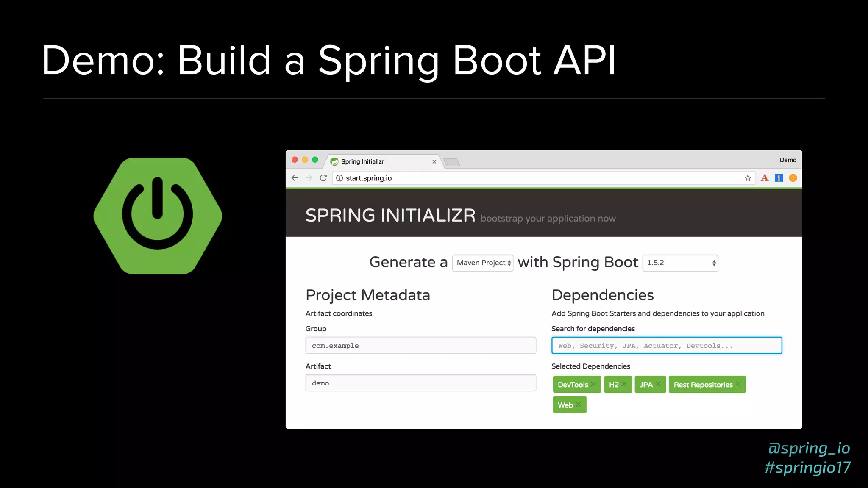
Task: Maximize window with the green button
Action: [x=315, y=160]
